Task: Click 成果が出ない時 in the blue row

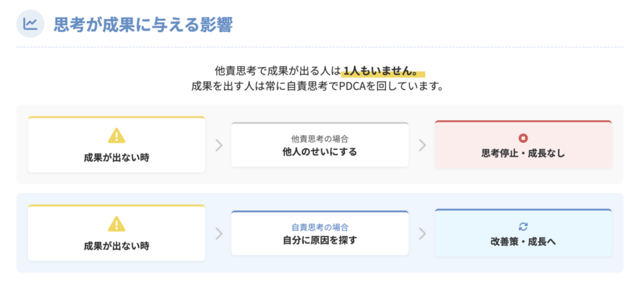Action: click(x=116, y=245)
